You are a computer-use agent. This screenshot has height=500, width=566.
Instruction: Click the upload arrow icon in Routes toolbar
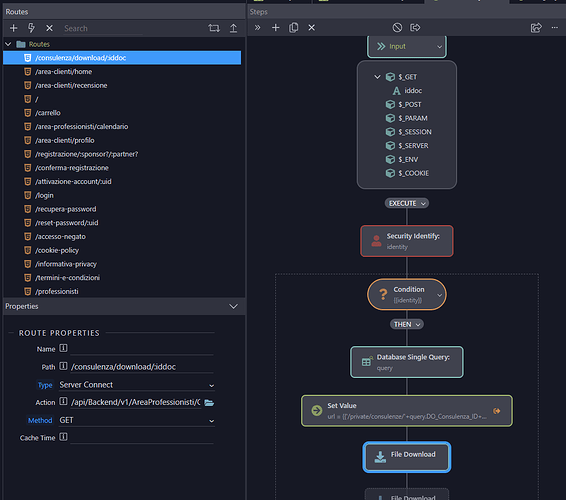click(234, 28)
